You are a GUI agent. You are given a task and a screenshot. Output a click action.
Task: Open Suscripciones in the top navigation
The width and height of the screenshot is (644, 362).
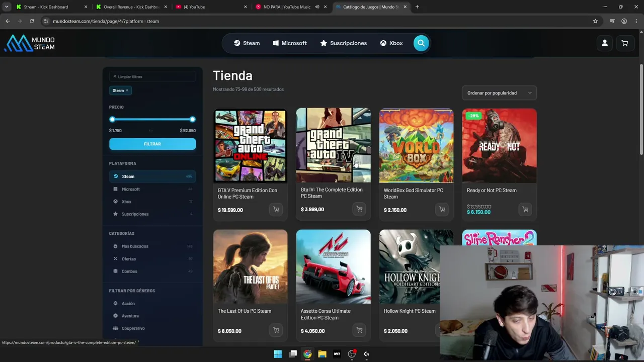coord(344,43)
